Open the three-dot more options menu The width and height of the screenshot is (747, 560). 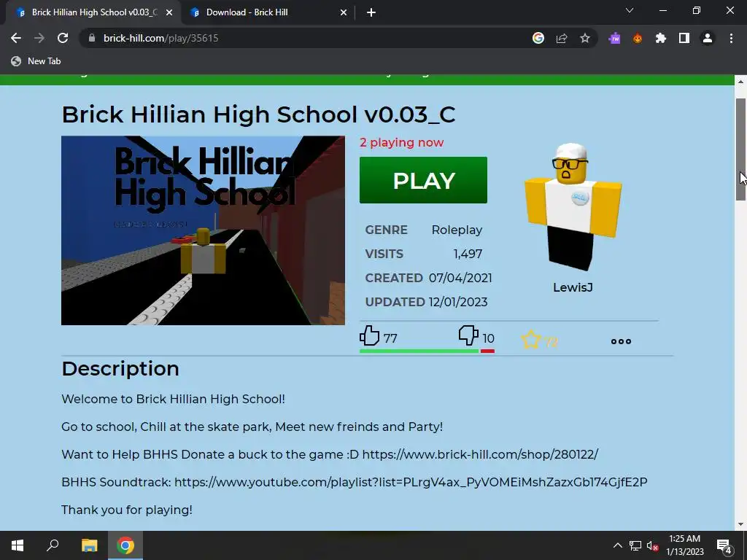pos(621,341)
